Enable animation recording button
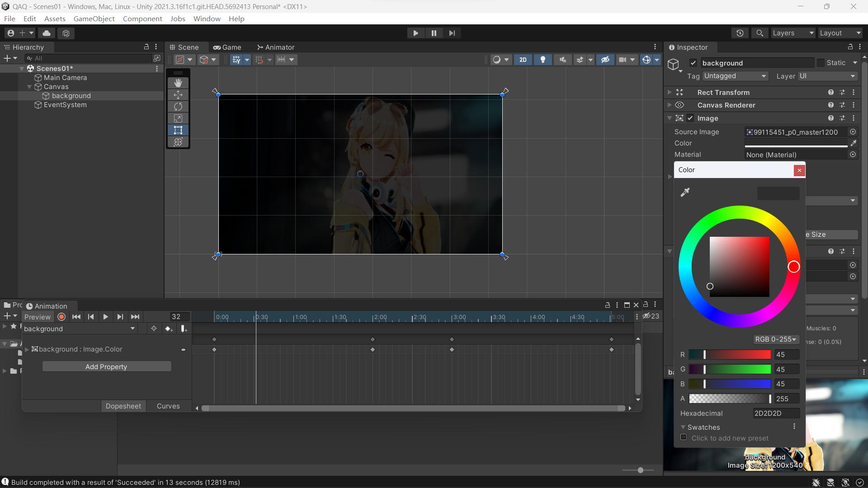 62,317
